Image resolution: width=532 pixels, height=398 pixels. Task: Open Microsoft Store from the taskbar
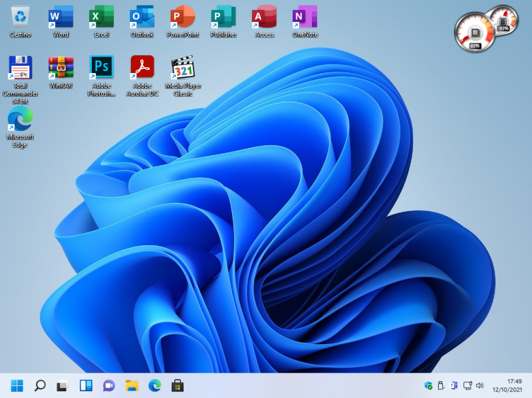[x=177, y=385]
